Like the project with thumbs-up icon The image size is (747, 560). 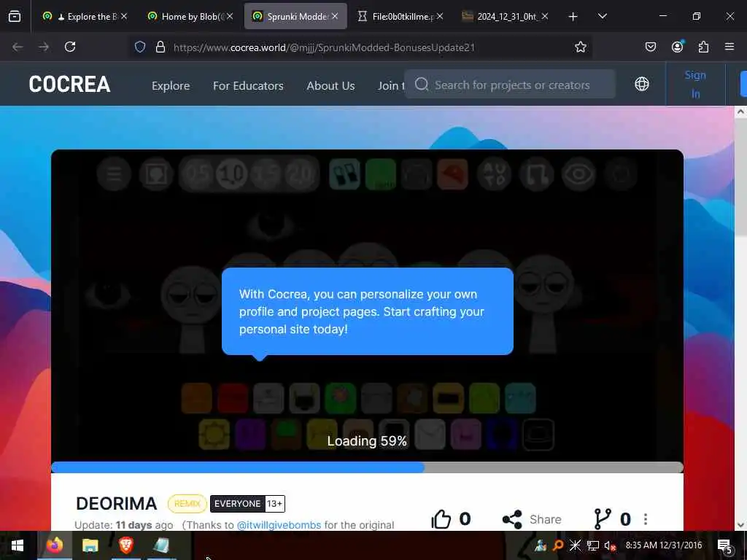(441, 518)
